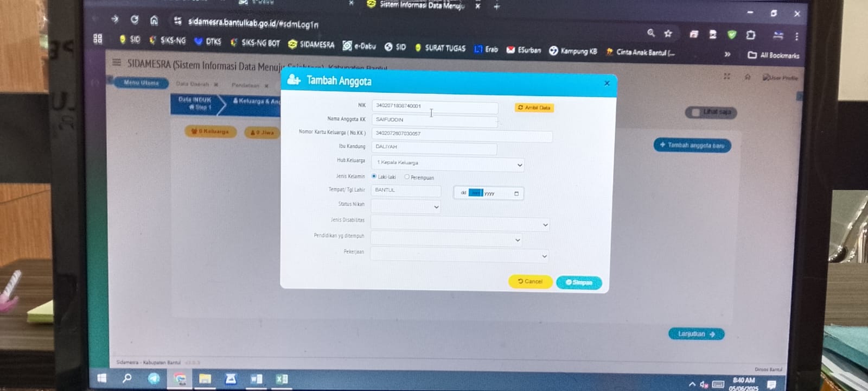Click the 0 Keluarga badge

pos(210,131)
